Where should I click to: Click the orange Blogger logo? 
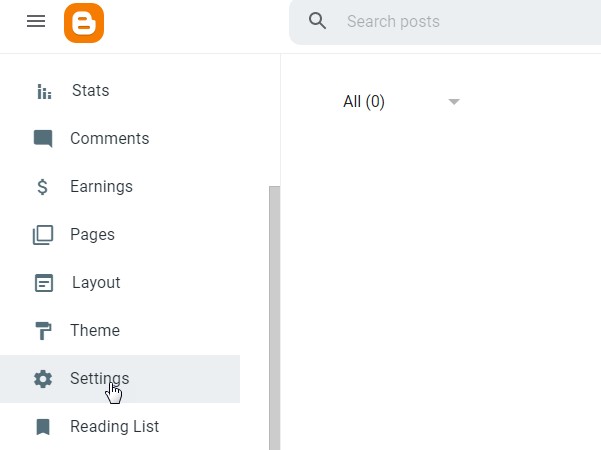click(84, 22)
